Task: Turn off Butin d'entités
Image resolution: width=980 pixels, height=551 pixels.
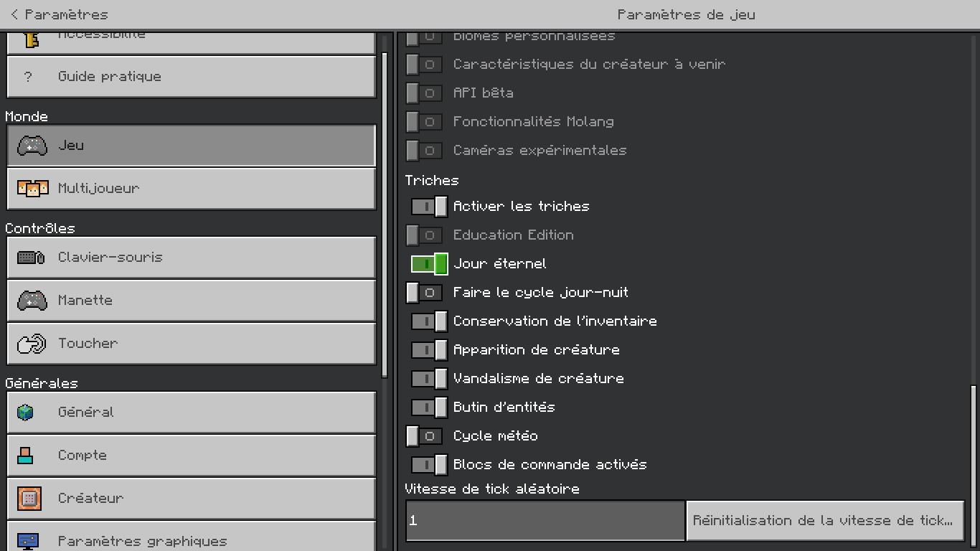Action: click(x=429, y=408)
